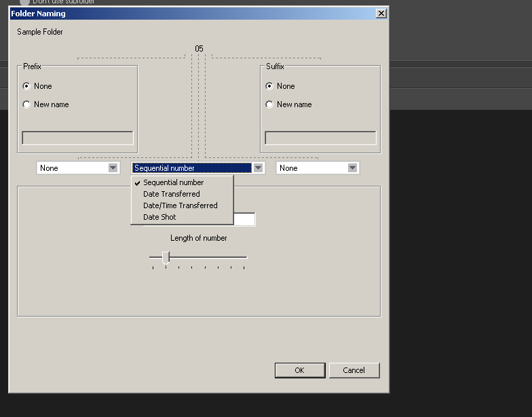Open the left None dropdown
The height and width of the screenshot is (417, 532).
79,168
